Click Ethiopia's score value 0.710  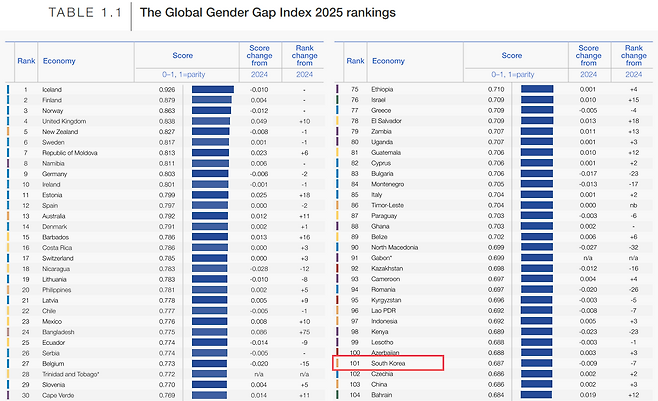click(496, 89)
